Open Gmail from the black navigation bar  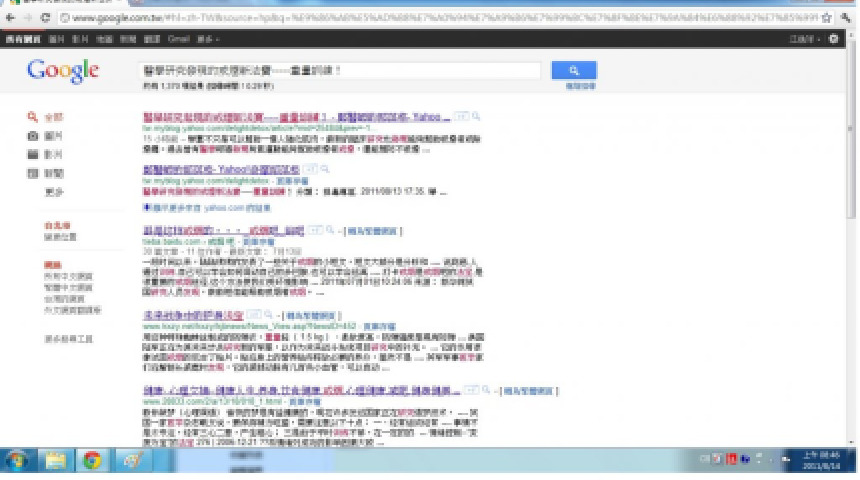pyautogui.click(x=178, y=38)
